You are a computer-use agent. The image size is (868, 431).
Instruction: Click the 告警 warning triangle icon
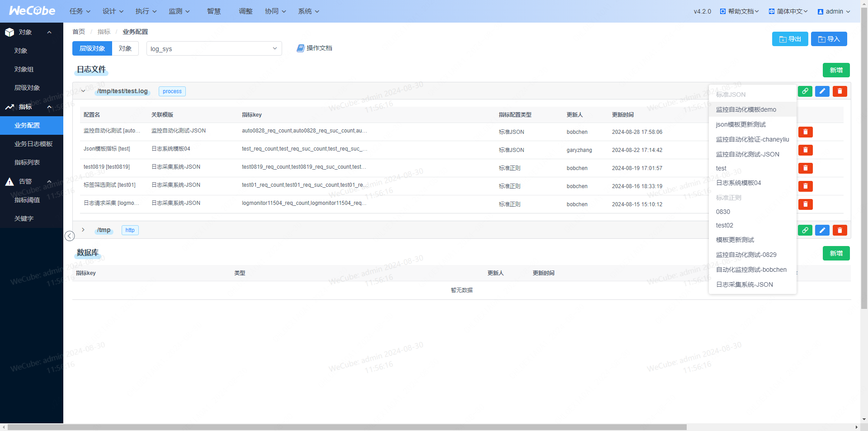tap(9, 181)
